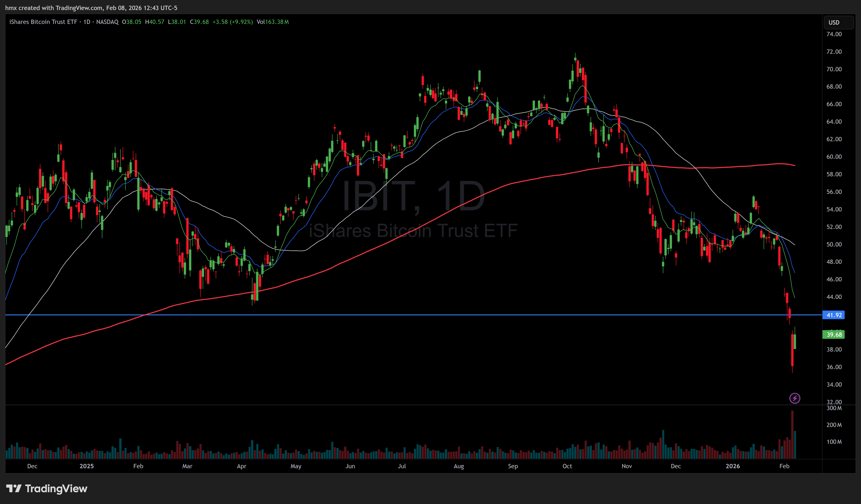Click the tallest red volume bar
The image size is (861, 504).
792,434
